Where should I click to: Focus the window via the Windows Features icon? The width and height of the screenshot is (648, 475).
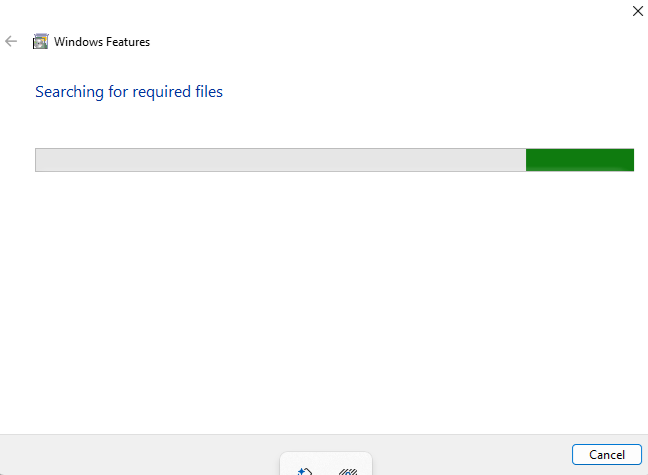click(x=40, y=41)
